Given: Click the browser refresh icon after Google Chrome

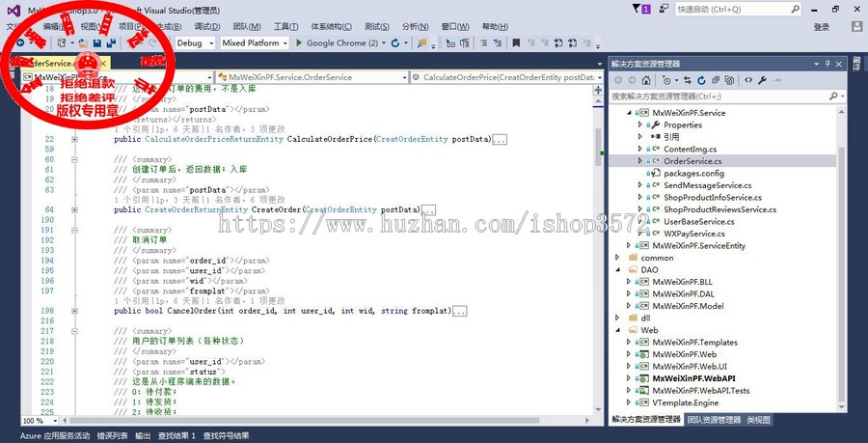Looking at the screenshot, I should [x=395, y=42].
